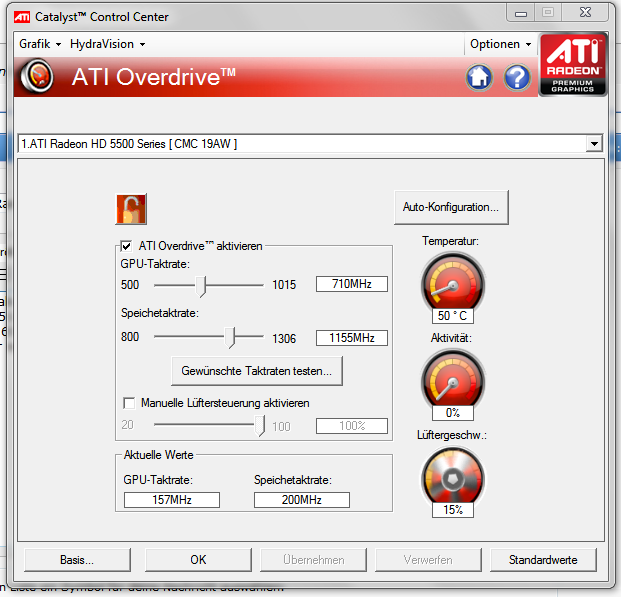
Task: Minimize the Catalyst Control Center window
Action: pos(521,13)
